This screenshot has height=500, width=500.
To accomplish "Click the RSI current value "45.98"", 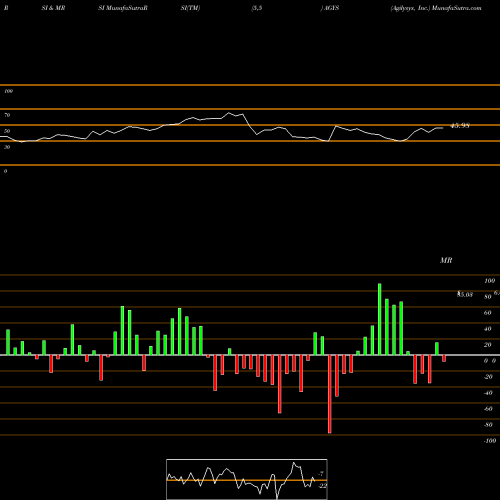I will [460, 126].
